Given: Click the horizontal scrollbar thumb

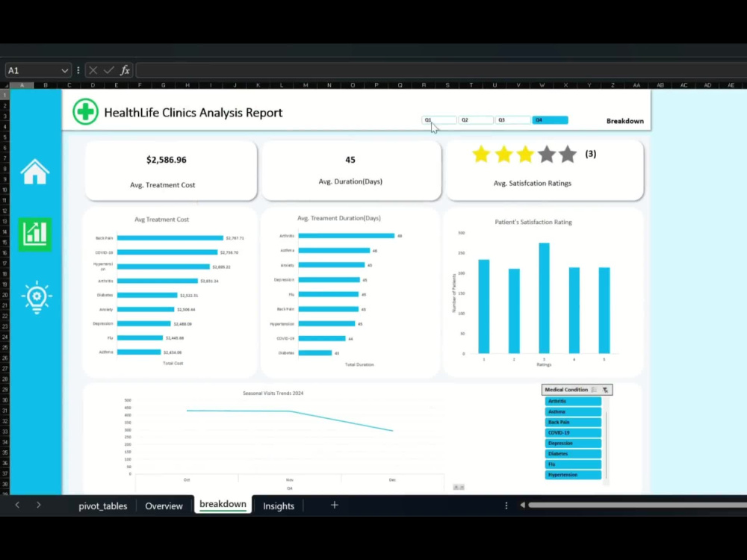Looking at the screenshot, I should pyautogui.click(x=637, y=505).
